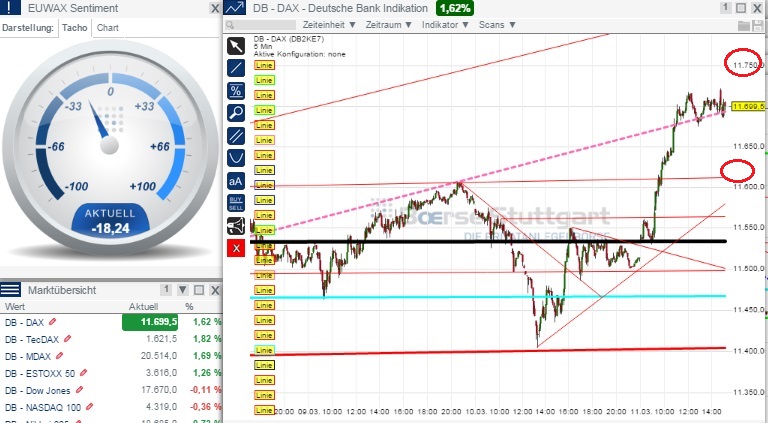Sort by the % column header
The image size is (768, 423).
[189, 307]
